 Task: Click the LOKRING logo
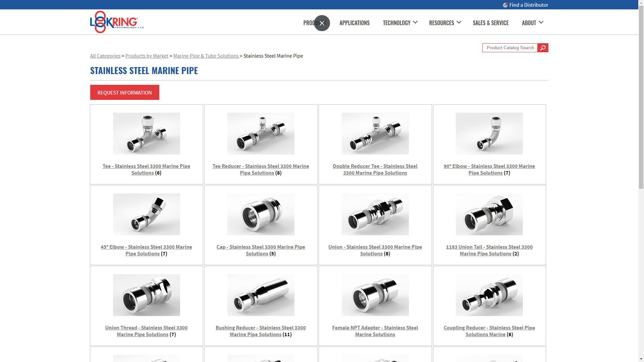tap(117, 22)
